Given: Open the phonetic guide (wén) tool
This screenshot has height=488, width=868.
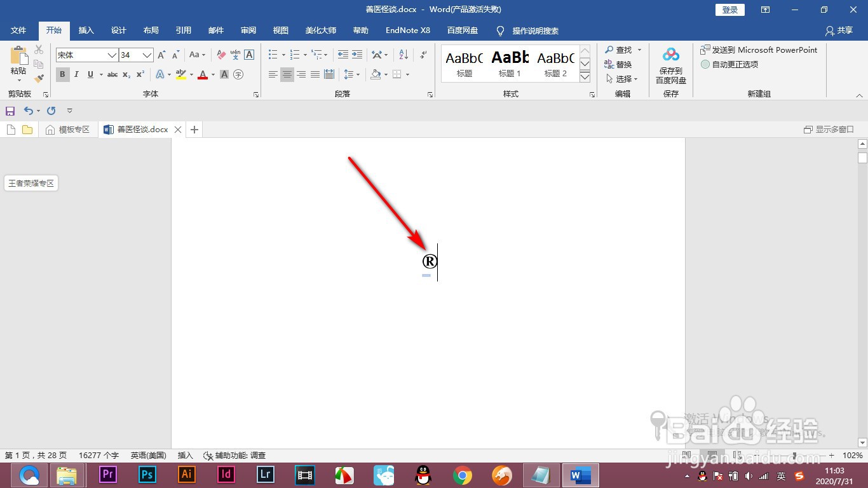Looking at the screenshot, I should point(235,55).
